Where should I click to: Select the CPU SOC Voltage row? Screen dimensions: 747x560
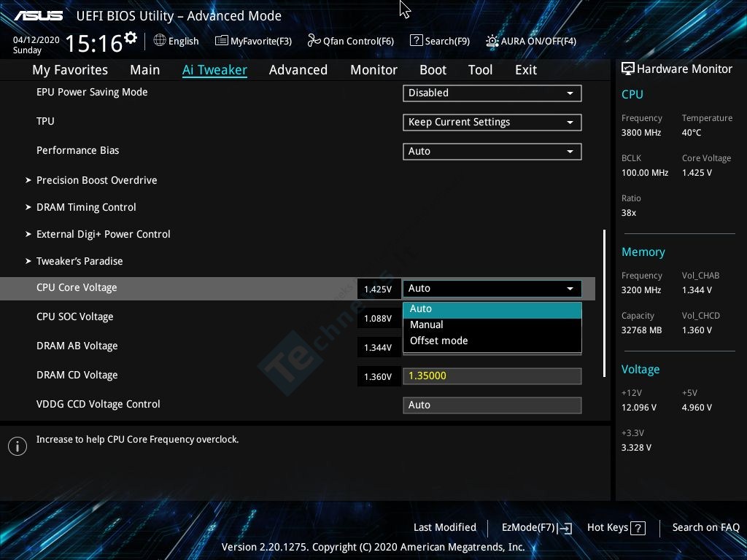pyautogui.click(x=75, y=317)
